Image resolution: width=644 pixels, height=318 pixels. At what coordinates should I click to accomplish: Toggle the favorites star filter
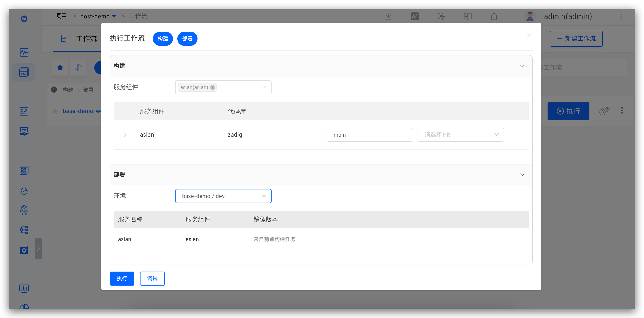(60, 67)
